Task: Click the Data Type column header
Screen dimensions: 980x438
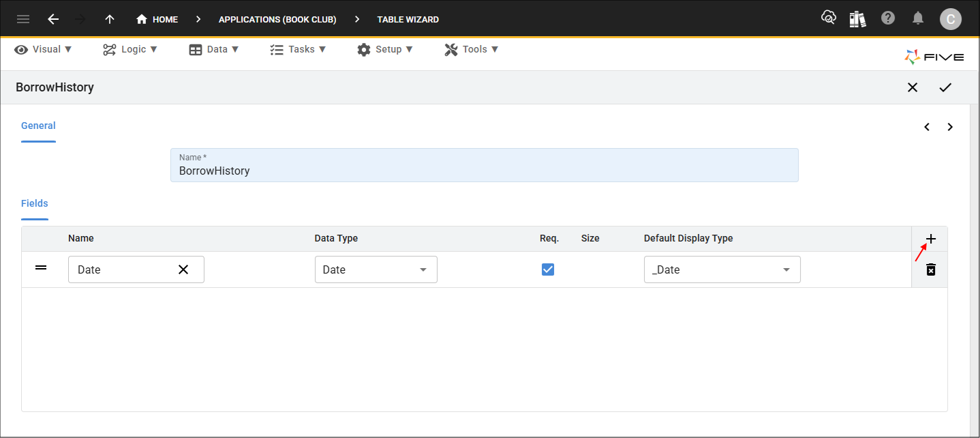Action: click(x=336, y=238)
